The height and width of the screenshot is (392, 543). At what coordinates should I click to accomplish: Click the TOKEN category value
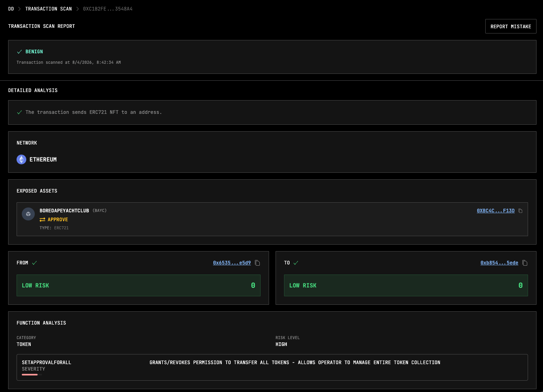(24, 344)
